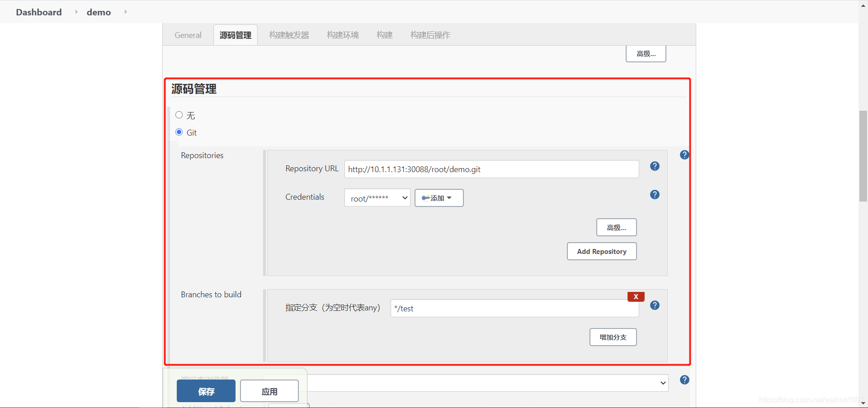
Task: Switch to the 构建 tab
Action: (385, 35)
